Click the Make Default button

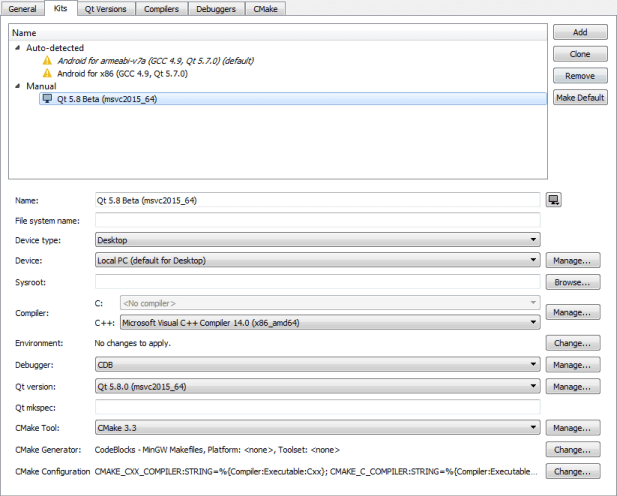click(x=580, y=97)
